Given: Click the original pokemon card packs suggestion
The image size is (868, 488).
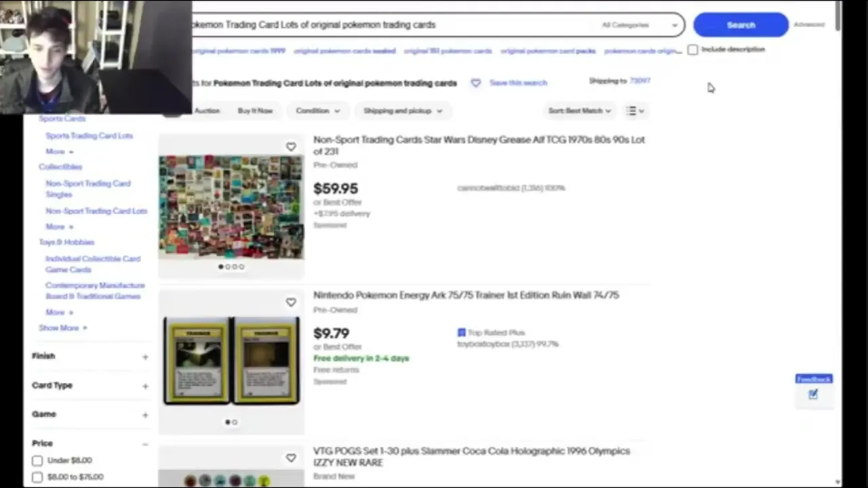Looking at the screenshot, I should click(548, 51).
